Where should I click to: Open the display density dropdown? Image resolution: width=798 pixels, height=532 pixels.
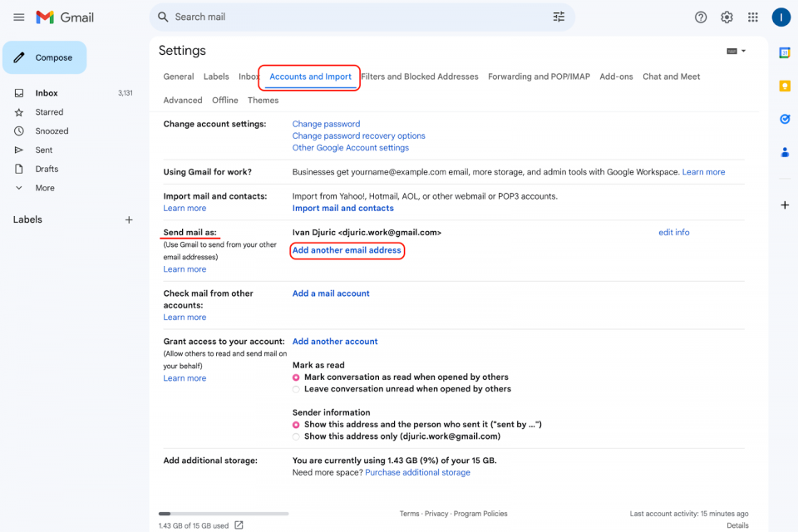point(735,50)
